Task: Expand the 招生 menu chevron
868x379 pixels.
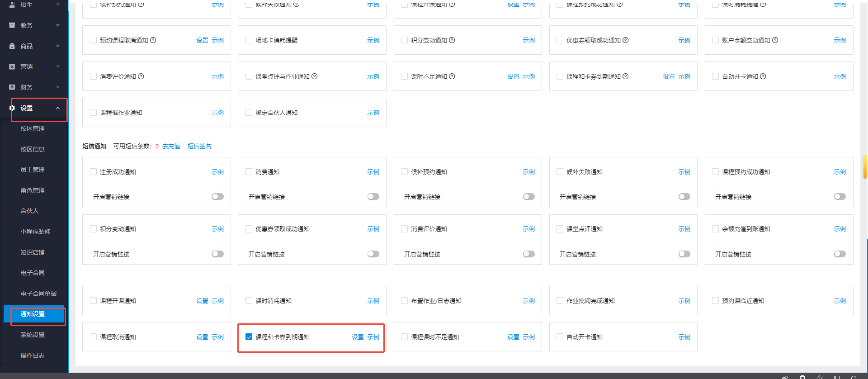Action: click(x=58, y=5)
